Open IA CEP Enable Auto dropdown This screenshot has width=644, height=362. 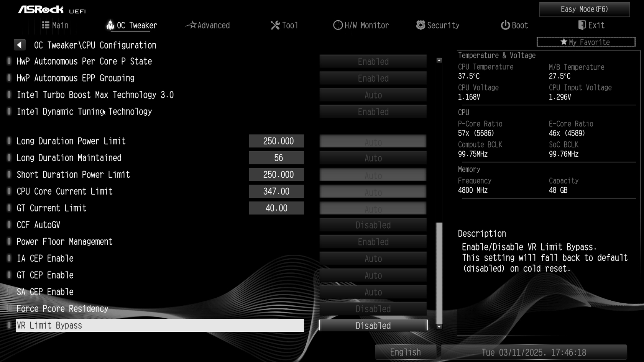tap(373, 259)
